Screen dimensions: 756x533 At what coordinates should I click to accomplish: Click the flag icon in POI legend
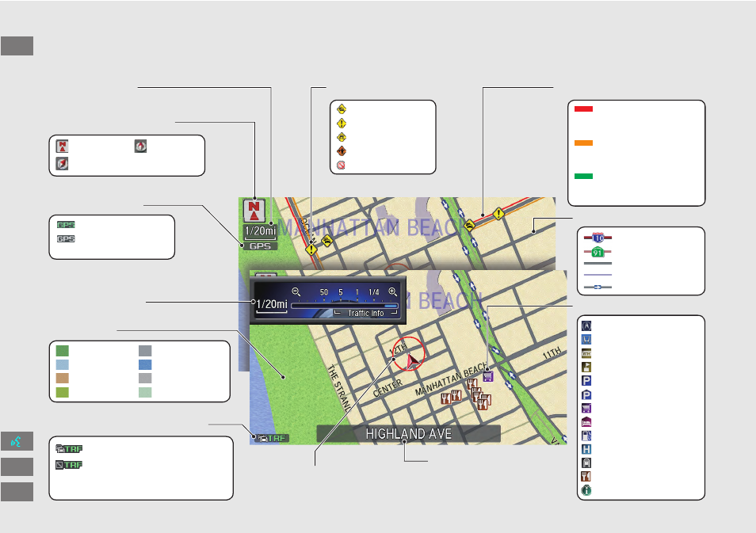point(586,367)
